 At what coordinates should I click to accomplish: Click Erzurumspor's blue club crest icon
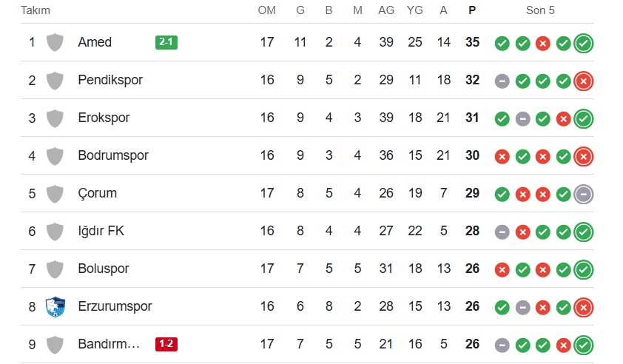pos(55,306)
